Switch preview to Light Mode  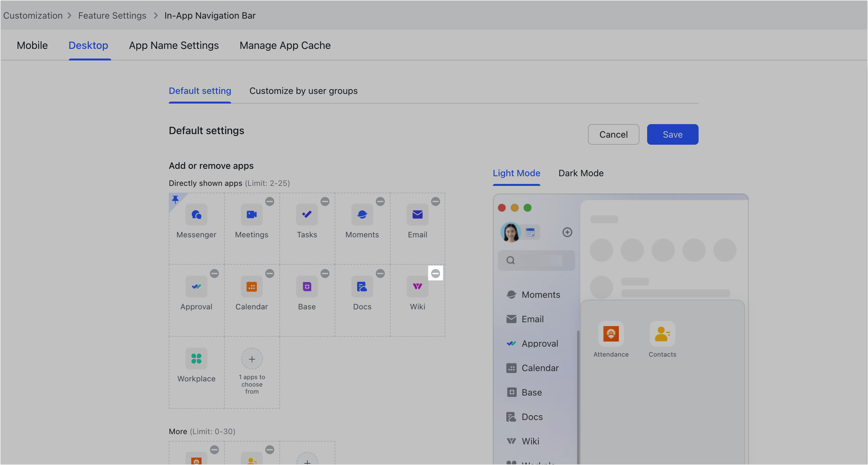516,173
